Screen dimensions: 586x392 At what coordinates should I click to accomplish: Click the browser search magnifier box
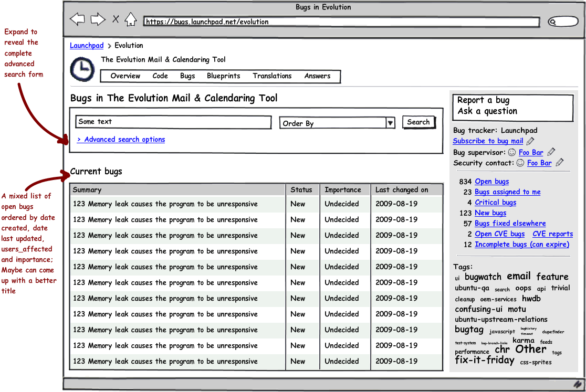[x=562, y=22]
